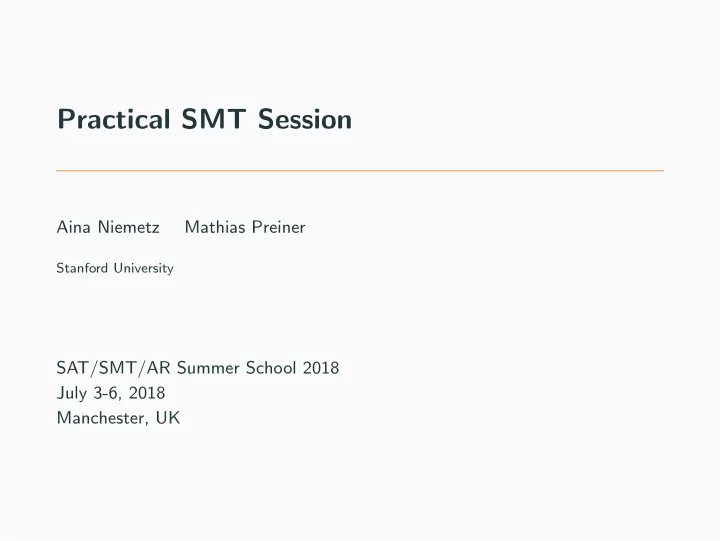
Task: Click the word "School" in the event name
Action: [x=271, y=368]
